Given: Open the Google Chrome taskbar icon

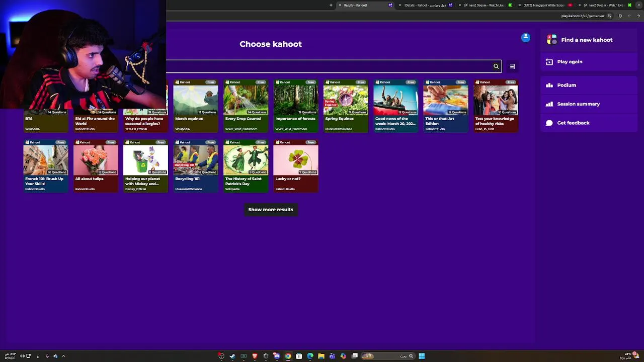Looking at the screenshot, I should [288, 356].
